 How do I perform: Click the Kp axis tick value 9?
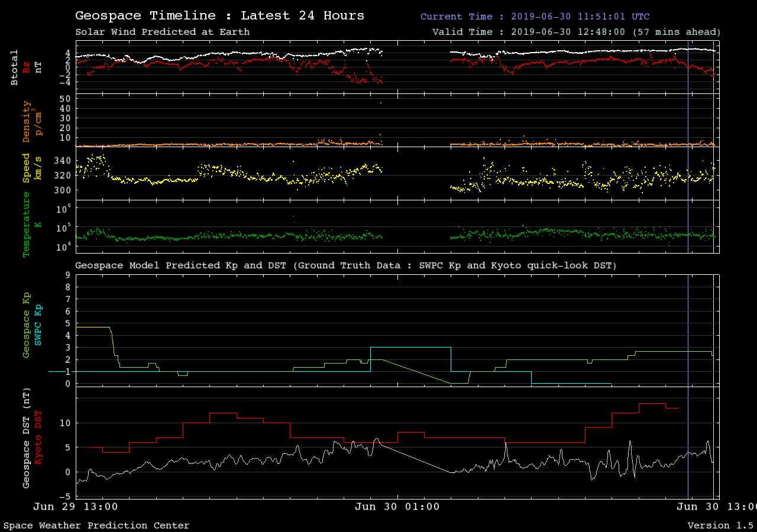click(68, 275)
